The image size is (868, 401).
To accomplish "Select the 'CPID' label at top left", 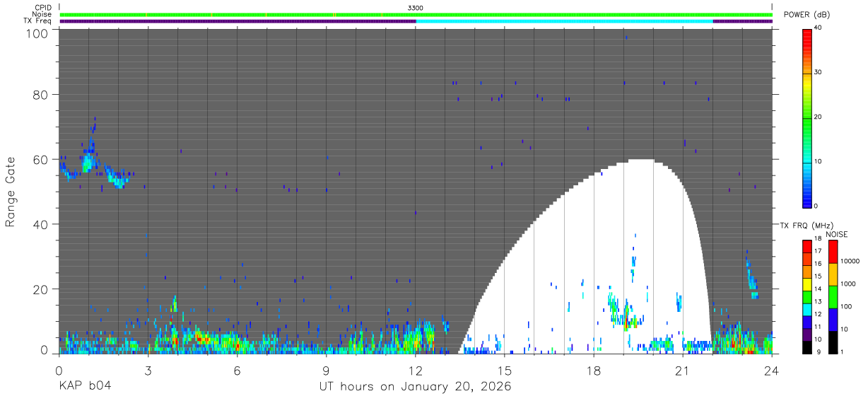I will pyautogui.click(x=42, y=8).
